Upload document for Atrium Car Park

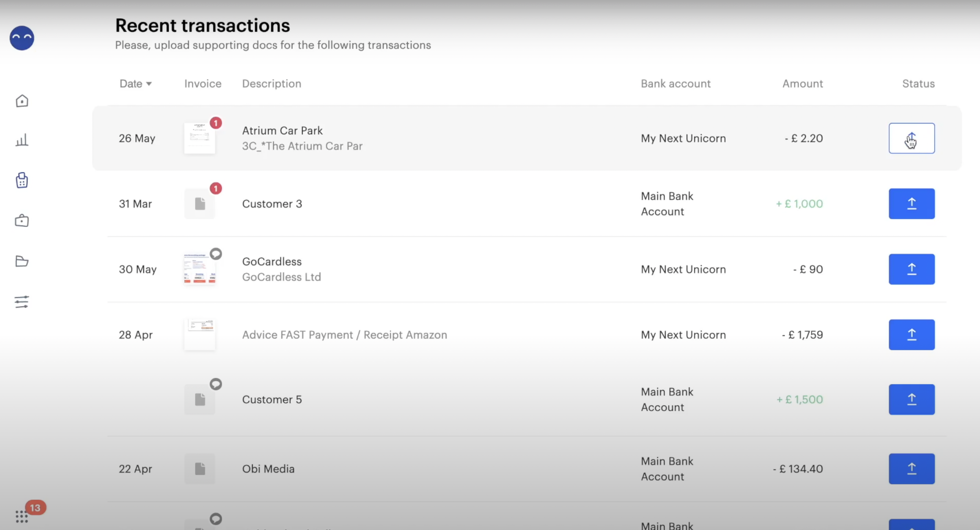click(911, 138)
